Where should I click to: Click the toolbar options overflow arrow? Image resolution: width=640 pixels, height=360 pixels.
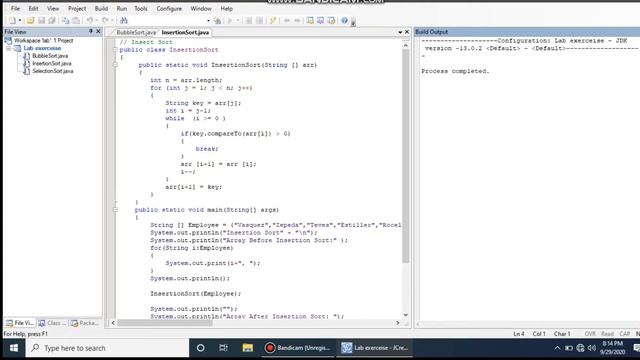(353, 22)
